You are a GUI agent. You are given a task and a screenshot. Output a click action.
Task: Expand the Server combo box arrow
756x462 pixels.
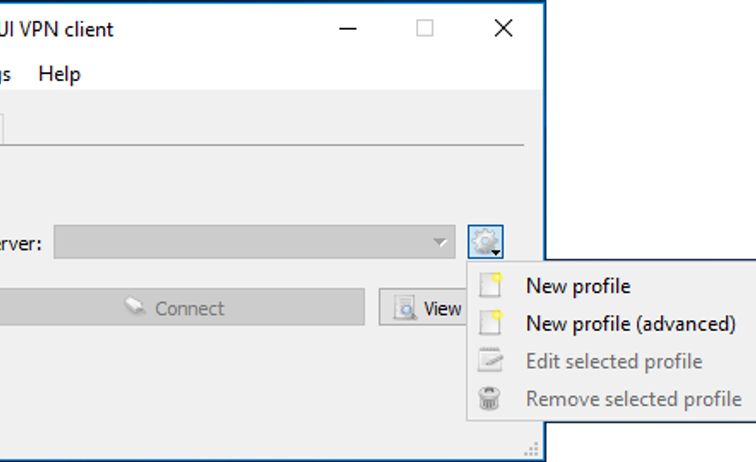(440, 242)
